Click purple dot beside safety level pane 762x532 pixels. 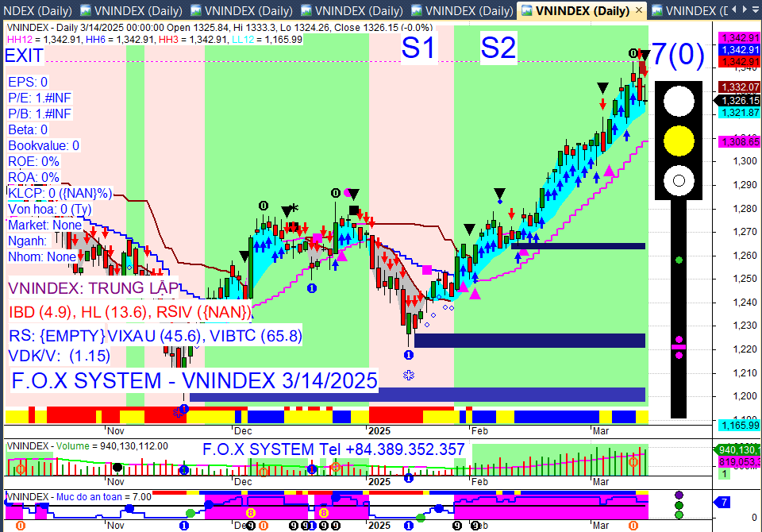[x=679, y=495]
